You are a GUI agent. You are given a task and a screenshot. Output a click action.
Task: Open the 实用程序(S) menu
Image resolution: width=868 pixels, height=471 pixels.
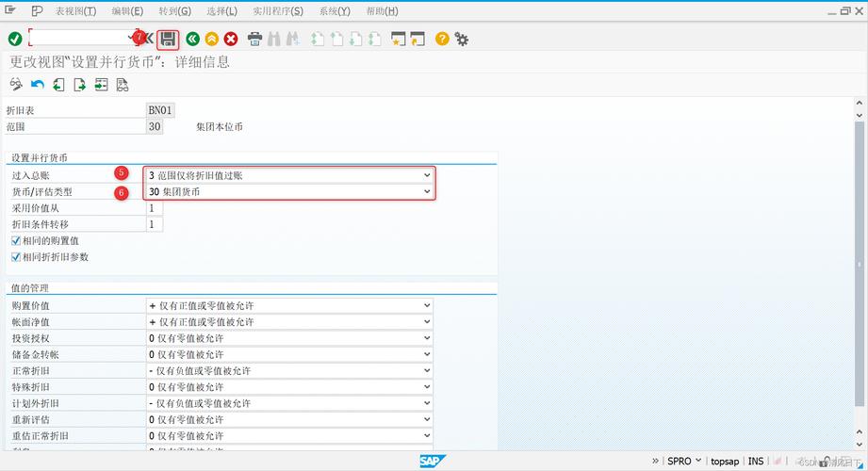click(278, 11)
